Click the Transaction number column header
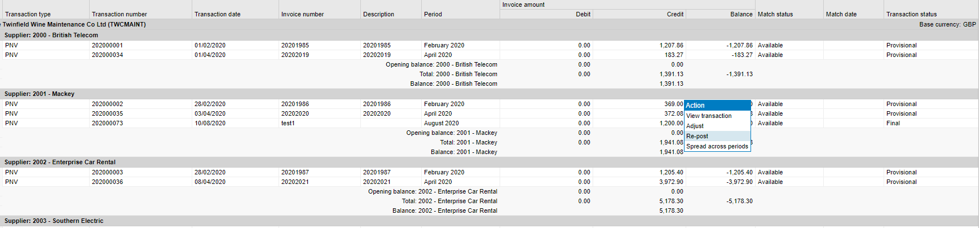The height and width of the screenshot is (228, 980). pyautogui.click(x=119, y=14)
